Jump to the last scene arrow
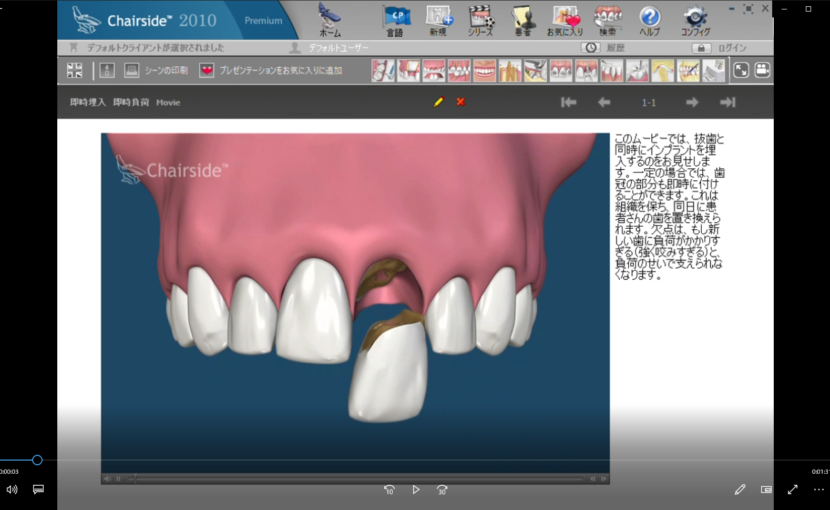Image resolution: width=830 pixels, height=510 pixels. click(728, 102)
